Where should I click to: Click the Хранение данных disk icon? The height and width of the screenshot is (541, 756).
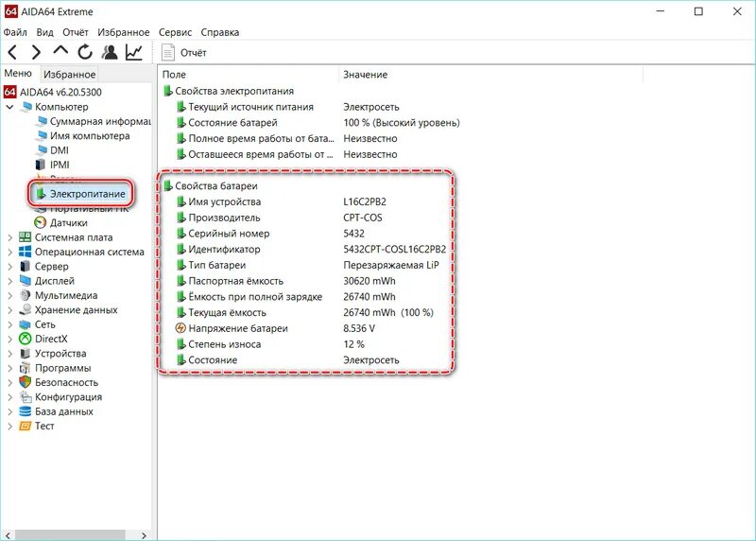26,309
